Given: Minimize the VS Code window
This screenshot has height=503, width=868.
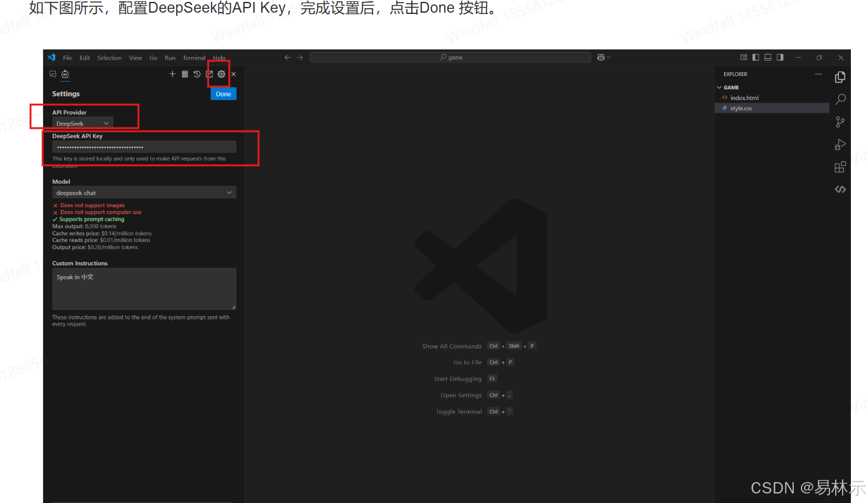Looking at the screenshot, I should point(797,57).
